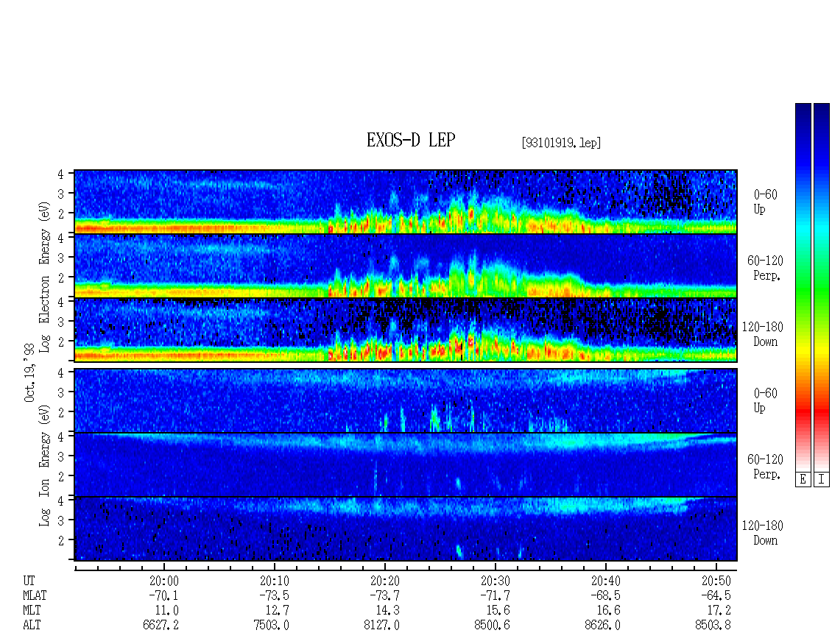This screenshot has height=644, width=832.
Task: Click the ALT value 8127.0
Action: pos(381,626)
